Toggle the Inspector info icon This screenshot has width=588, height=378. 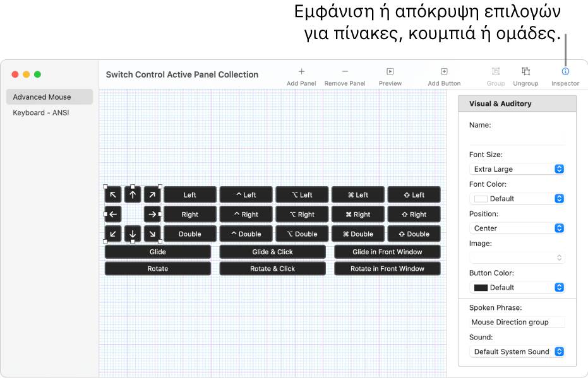tap(565, 71)
